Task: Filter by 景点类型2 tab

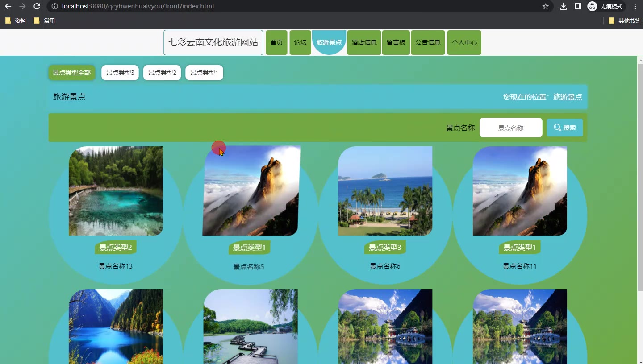Action: 162,73
